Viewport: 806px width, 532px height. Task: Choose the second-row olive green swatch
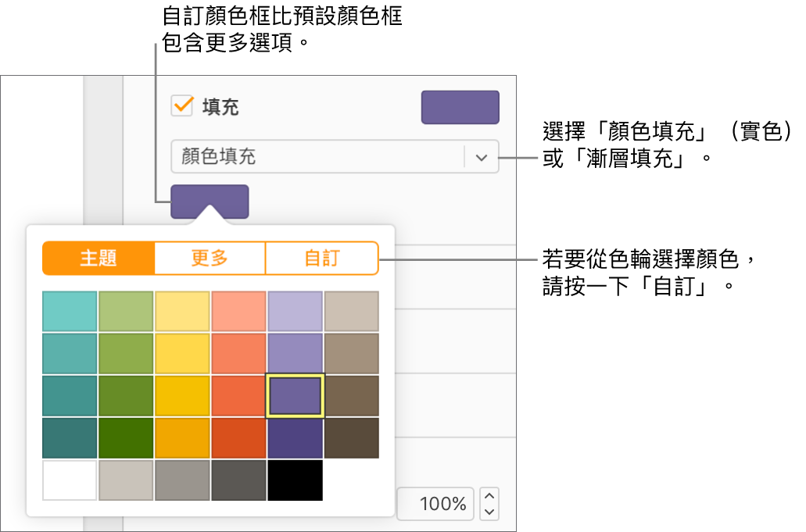click(x=126, y=353)
